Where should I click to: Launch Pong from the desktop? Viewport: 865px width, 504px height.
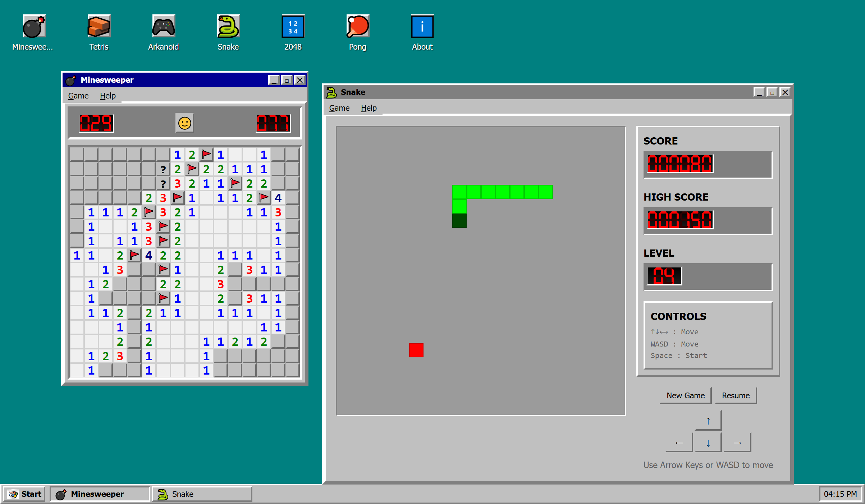[357, 32]
